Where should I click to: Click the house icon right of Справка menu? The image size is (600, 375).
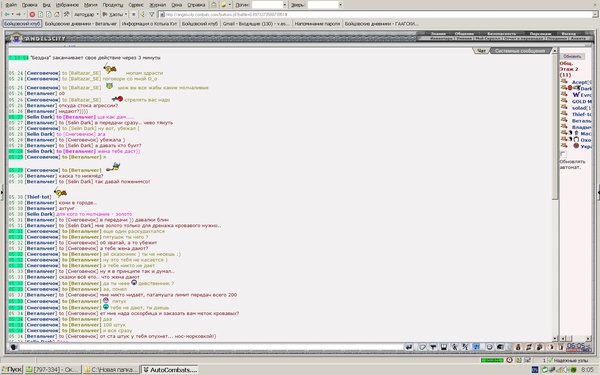click(214, 5)
